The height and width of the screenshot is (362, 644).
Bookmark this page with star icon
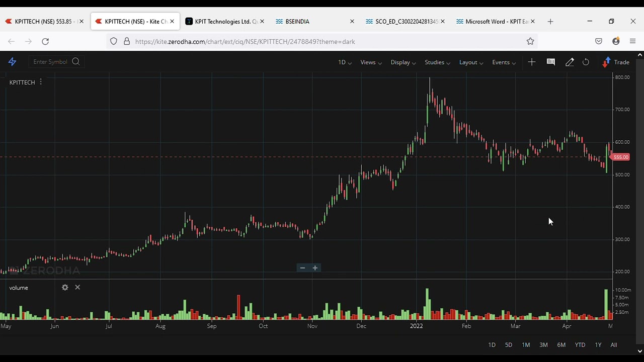tap(530, 42)
